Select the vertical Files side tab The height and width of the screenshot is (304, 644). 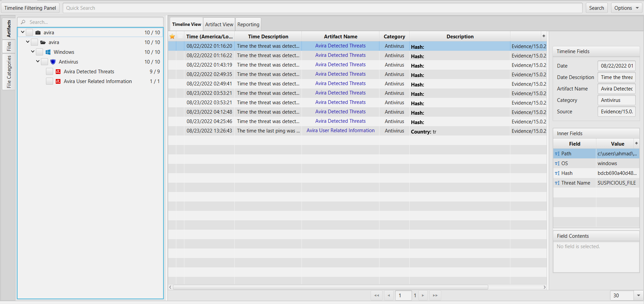click(x=9, y=46)
